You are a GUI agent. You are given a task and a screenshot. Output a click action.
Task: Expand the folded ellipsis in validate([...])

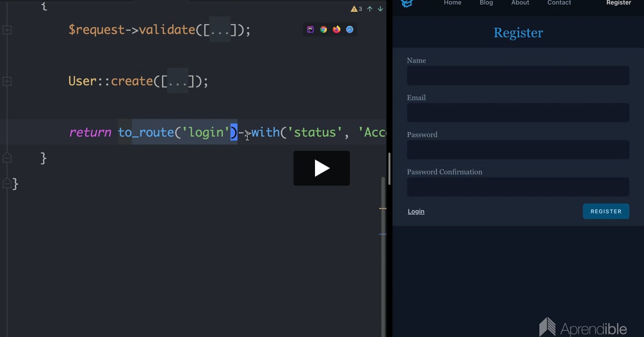220,31
